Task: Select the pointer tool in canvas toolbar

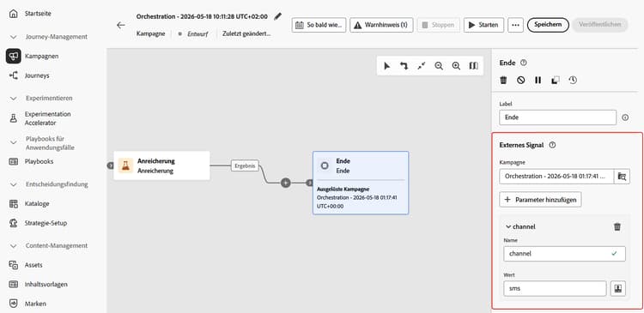Action: tap(387, 66)
